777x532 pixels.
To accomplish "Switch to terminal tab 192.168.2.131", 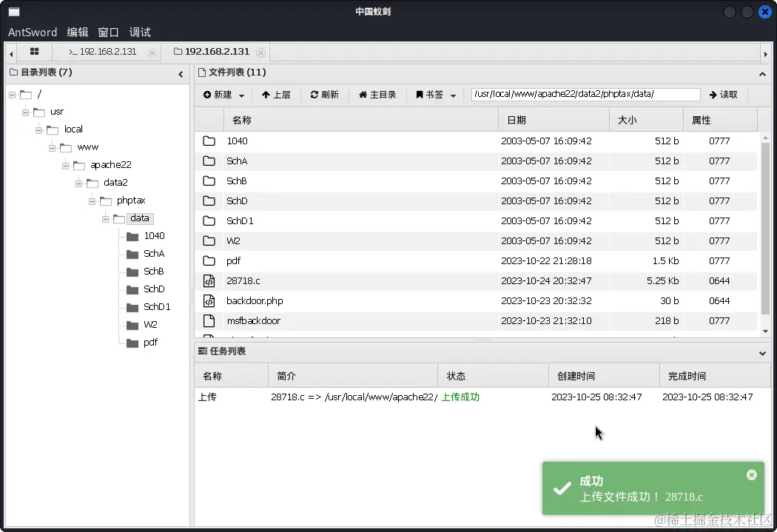I will point(103,52).
